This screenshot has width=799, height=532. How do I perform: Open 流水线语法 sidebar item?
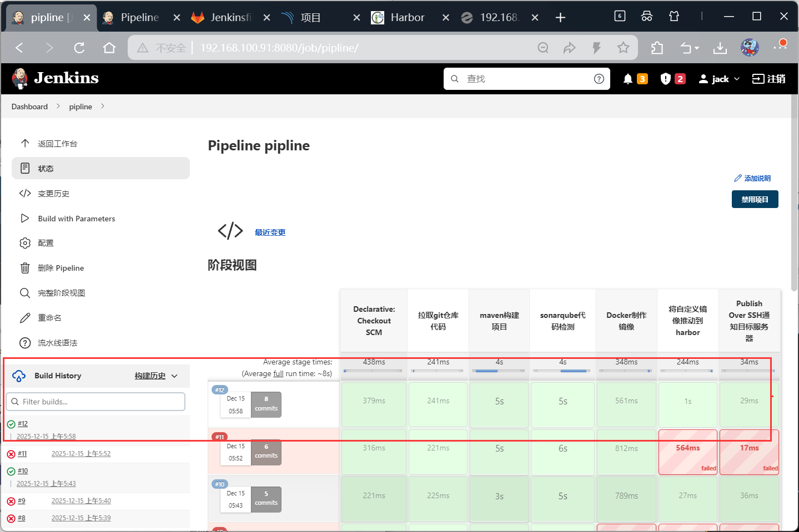pos(100,343)
